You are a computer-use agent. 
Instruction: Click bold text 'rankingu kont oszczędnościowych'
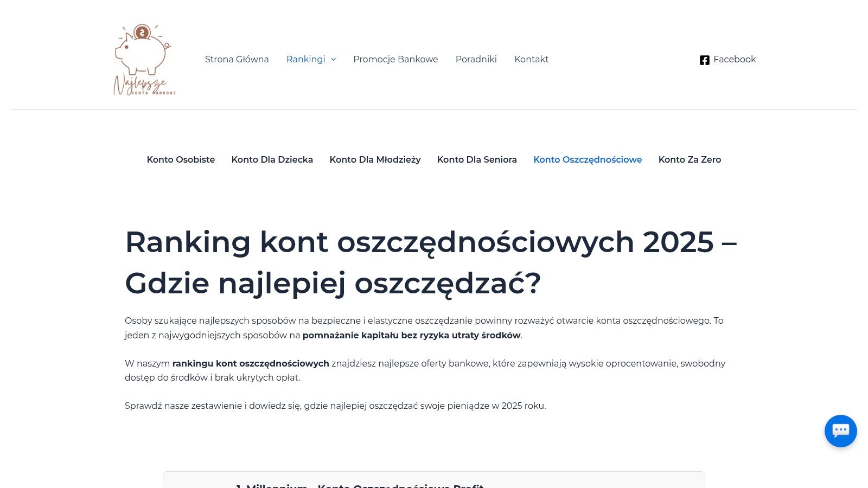coord(251,363)
